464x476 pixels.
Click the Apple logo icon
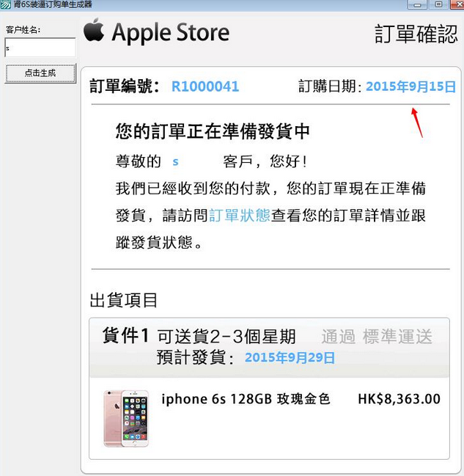point(94,30)
